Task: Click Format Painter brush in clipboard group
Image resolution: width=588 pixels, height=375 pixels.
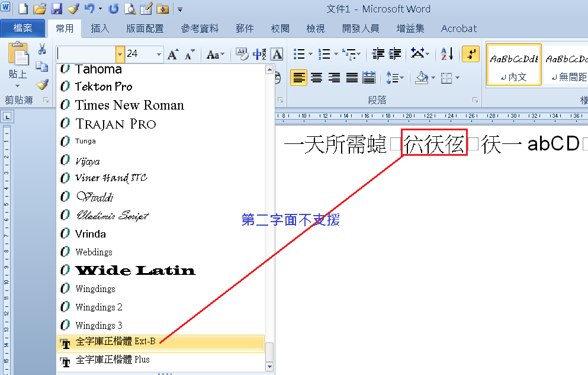Action: (x=42, y=84)
